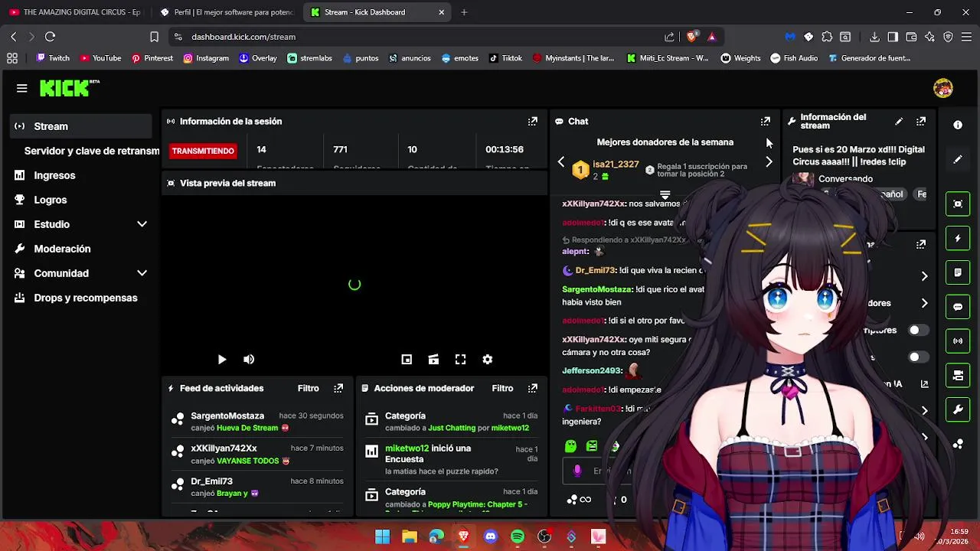
Task: Toggle the wrench widget in right sidebar
Action: pyautogui.click(x=958, y=410)
